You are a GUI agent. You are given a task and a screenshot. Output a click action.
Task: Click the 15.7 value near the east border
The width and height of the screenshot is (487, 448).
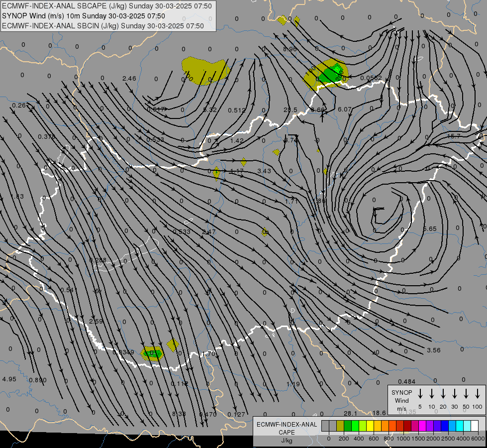pyautogui.click(x=454, y=136)
